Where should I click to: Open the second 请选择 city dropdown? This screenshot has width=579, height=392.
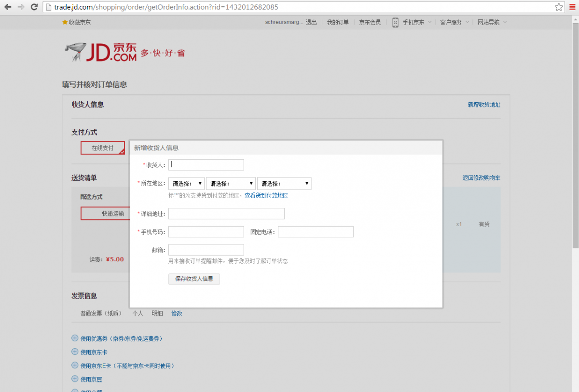tap(231, 184)
